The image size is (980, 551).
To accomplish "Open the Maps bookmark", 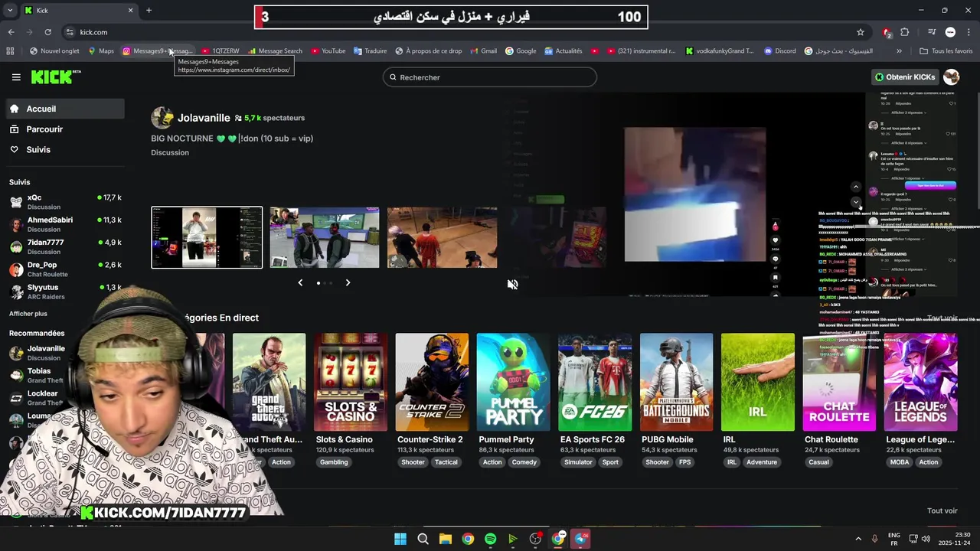I will (101, 51).
